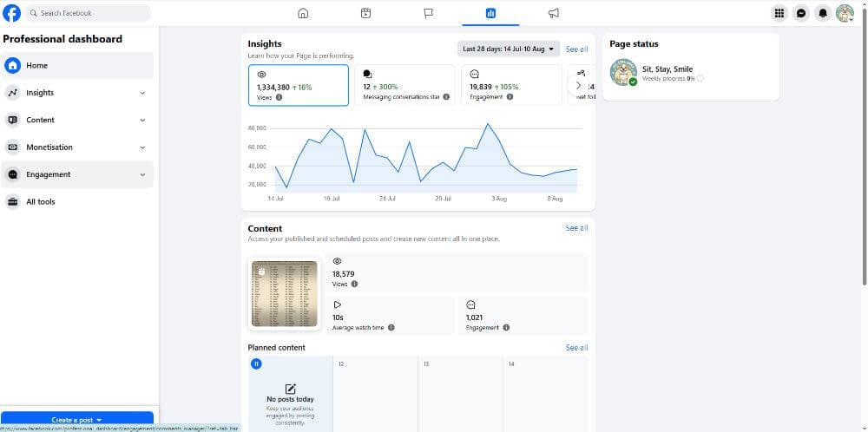868x432 pixels.
Task: Click the weekly progress 0% ring
Action: click(x=700, y=79)
